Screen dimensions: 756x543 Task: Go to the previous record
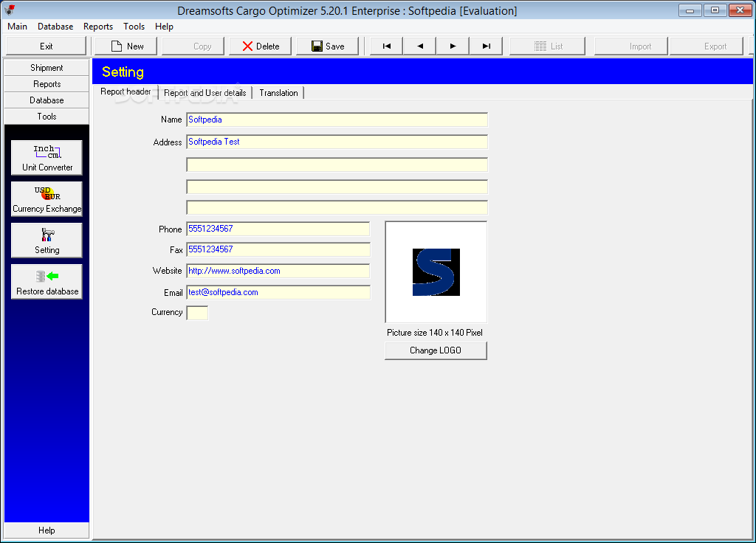419,46
